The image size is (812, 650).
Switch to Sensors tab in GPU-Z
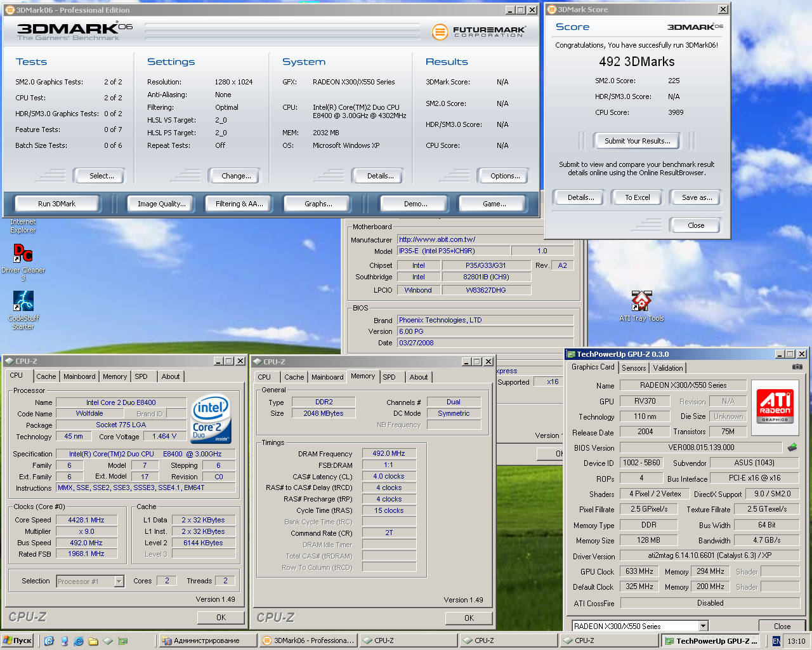634,368
